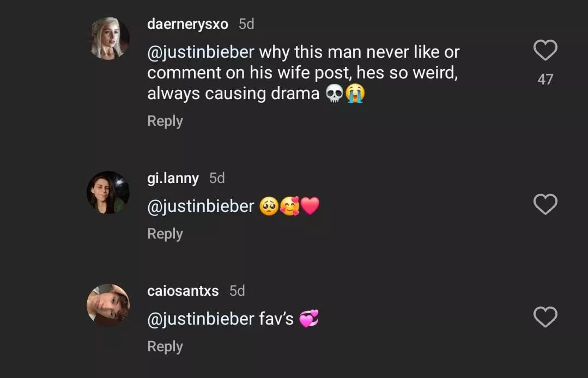588x378 pixels.
Task: Click the 5d timestamp beside daernerysxo
Action: [246, 25]
